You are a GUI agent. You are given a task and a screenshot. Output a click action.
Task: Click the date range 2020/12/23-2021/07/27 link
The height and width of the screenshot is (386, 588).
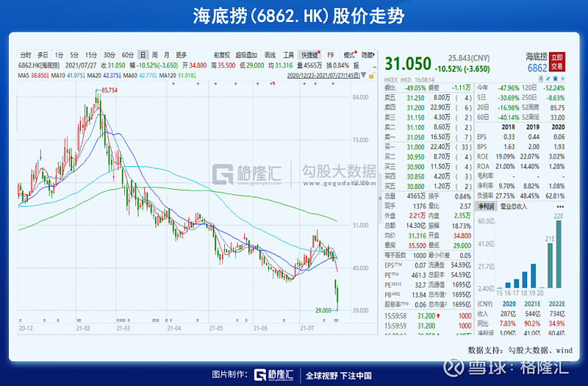tap(323, 76)
